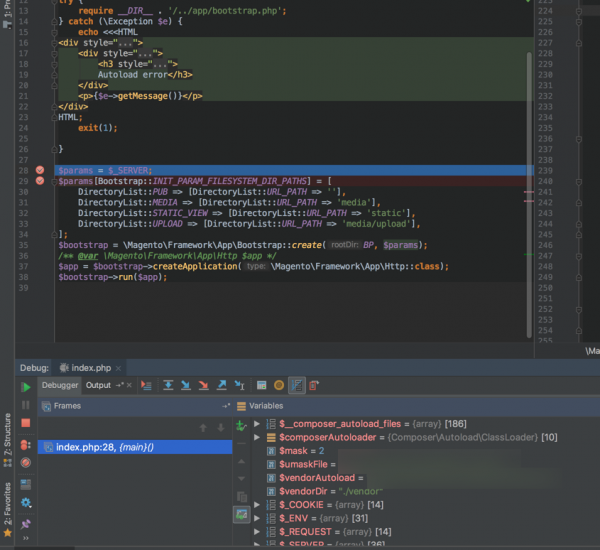
Task: Toggle show watches in variables view icon
Action: tap(241, 514)
